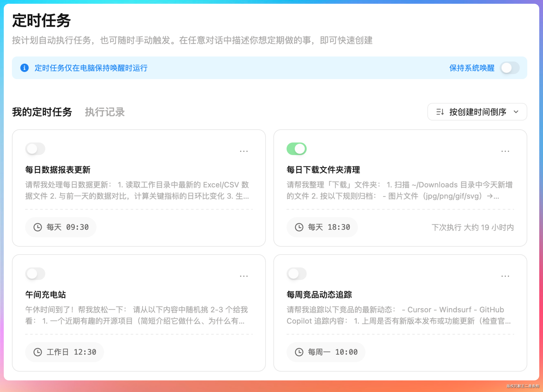The width and height of the screenshot is (543, 392).
Task: Click the 每周一 10:00 schedule pill
Action: (x=326, y=352)
